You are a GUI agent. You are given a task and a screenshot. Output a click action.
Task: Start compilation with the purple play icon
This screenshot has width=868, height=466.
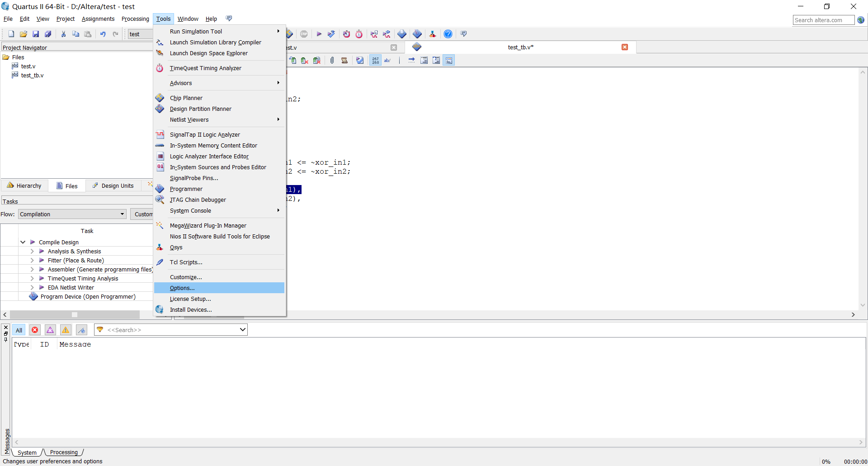tap(319, 33)
